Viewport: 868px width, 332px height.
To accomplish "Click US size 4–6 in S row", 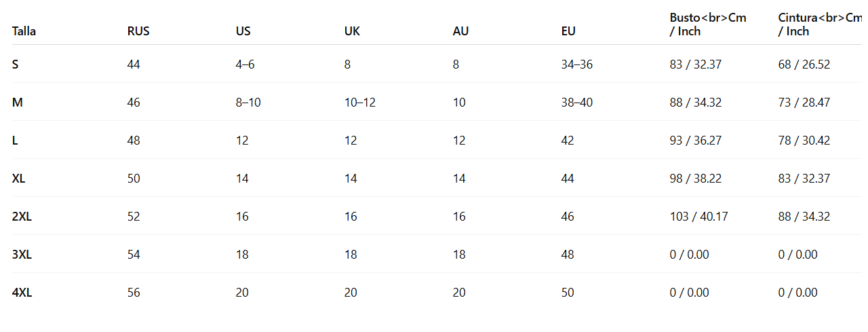I will [x=247, y=64].
